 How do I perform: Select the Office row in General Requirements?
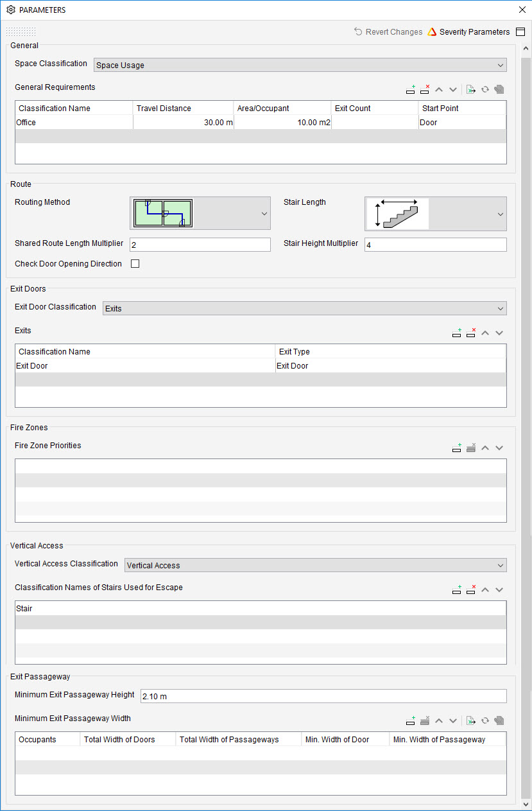pos(261,122)
